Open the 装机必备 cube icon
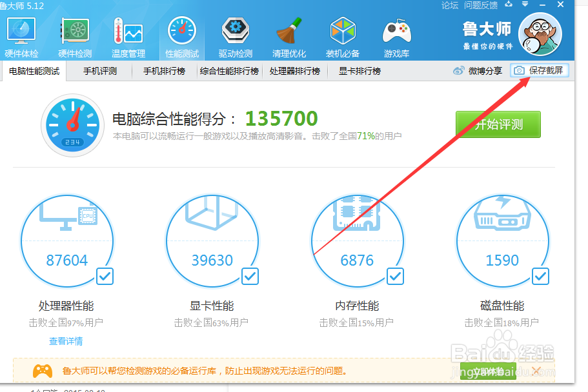The width and height of the screenshot is (588, 392). click(343, 37)
